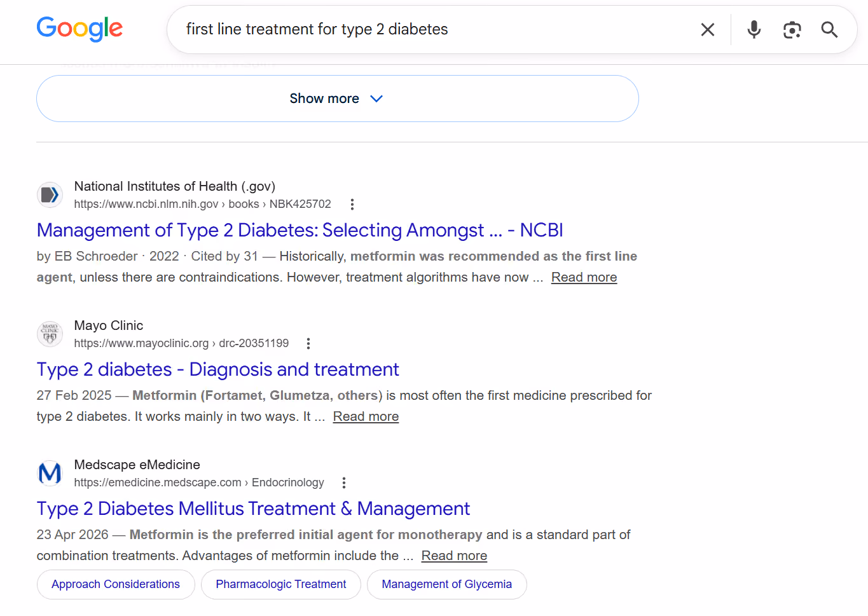Open Type 2 diabetes Diagnosis and treatment link
Screen dimensions: 868x616
pyautogui.click(x=218, y=369)
